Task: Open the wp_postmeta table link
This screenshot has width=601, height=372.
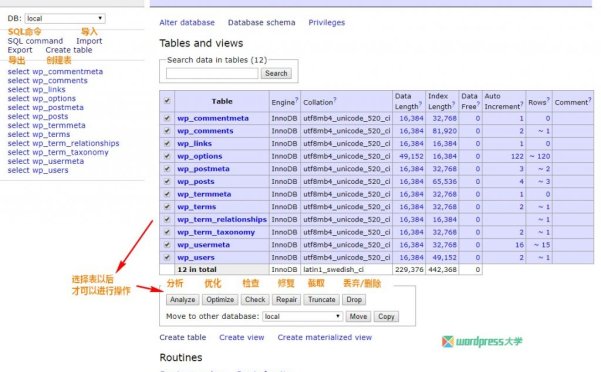Action: point(203,169)
